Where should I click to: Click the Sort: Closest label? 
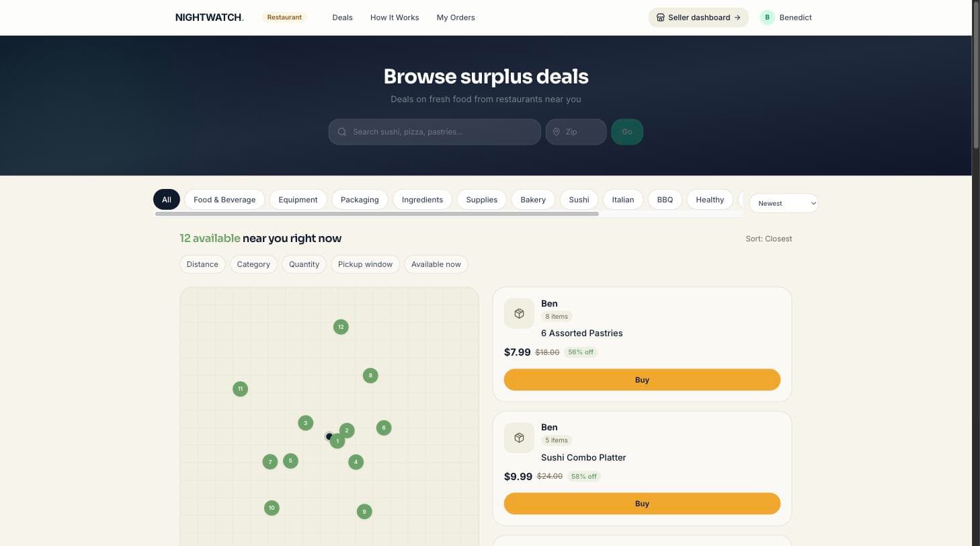[769, 239]
